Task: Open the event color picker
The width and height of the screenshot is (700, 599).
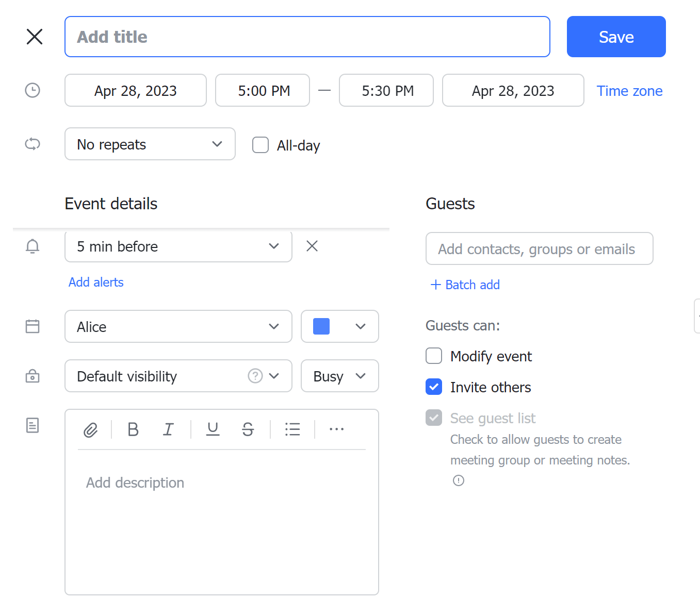Action: [x=339, y=326]
